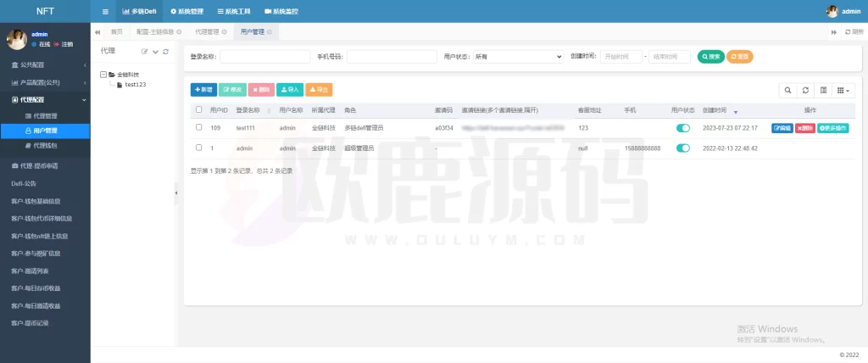The width and height of the screenshot is (868, 363).
Task: Click the pink 删除 button in the toolbar
Action: (261, 90)
